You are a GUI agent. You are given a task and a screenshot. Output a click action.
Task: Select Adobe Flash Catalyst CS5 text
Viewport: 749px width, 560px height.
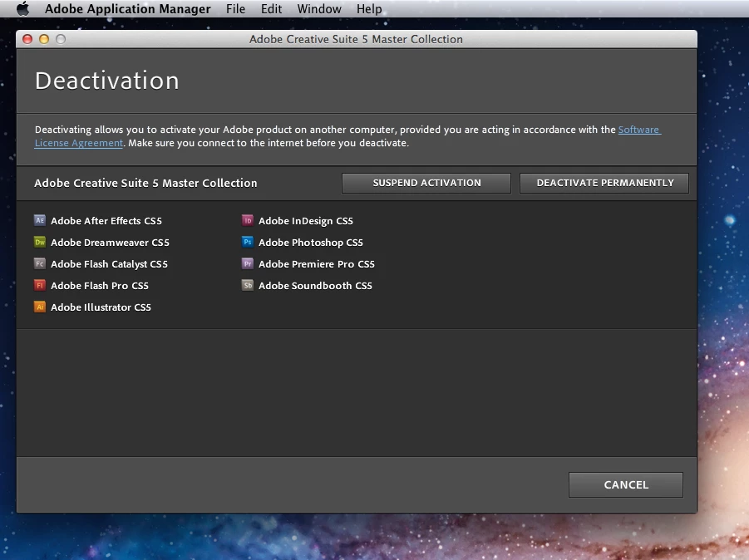[x=109, y=264]
